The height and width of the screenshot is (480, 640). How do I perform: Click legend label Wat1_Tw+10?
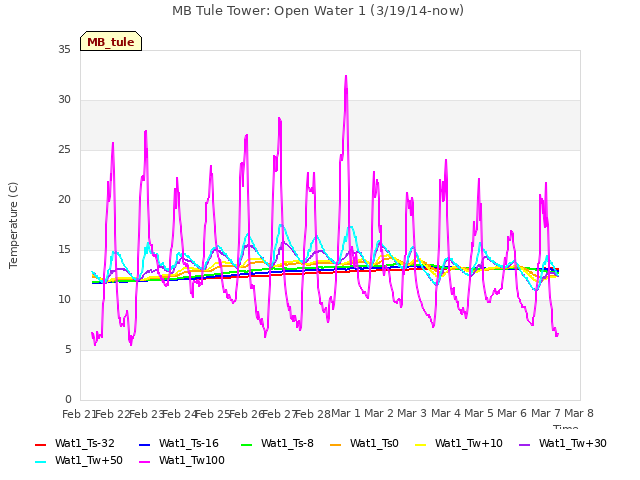469,444
